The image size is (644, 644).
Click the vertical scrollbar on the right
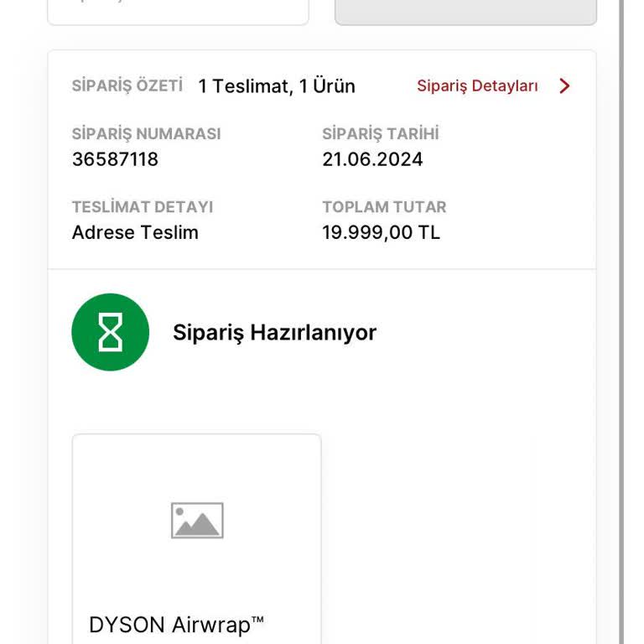[x=621, y=322]
